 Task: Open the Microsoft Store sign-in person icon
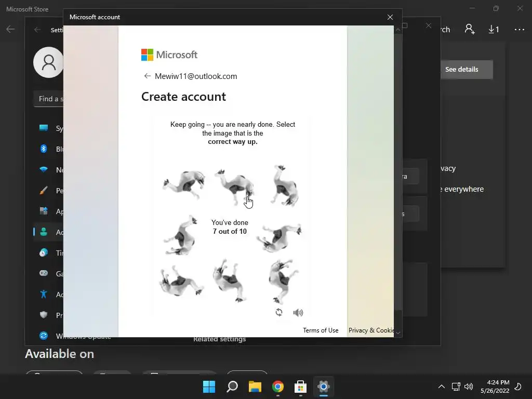pos(470,29)
